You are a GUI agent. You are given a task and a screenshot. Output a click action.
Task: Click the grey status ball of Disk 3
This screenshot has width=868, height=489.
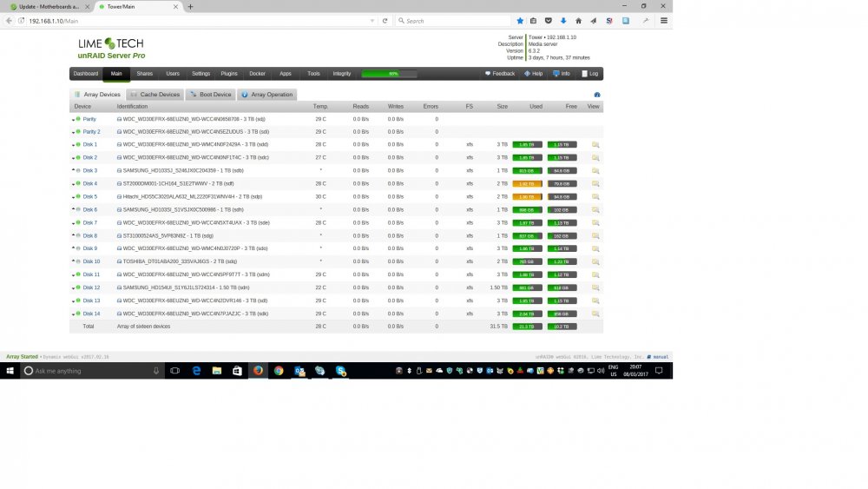pos(78,170)
